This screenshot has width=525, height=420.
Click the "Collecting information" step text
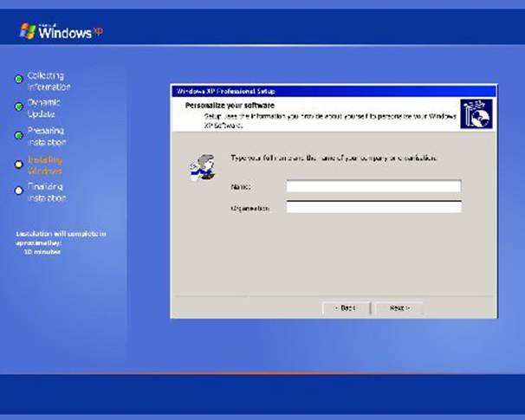[x=49, y=81]
